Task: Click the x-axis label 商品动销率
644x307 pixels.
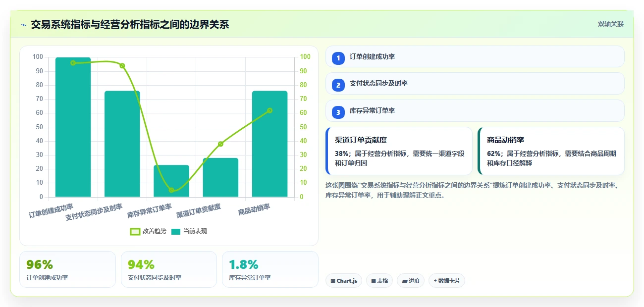Action: [x=254, y=209]
